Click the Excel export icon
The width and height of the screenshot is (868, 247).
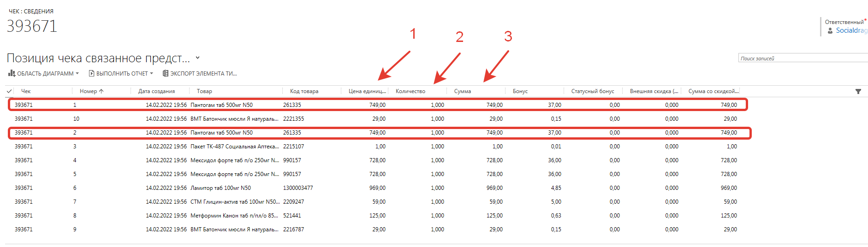165,73
